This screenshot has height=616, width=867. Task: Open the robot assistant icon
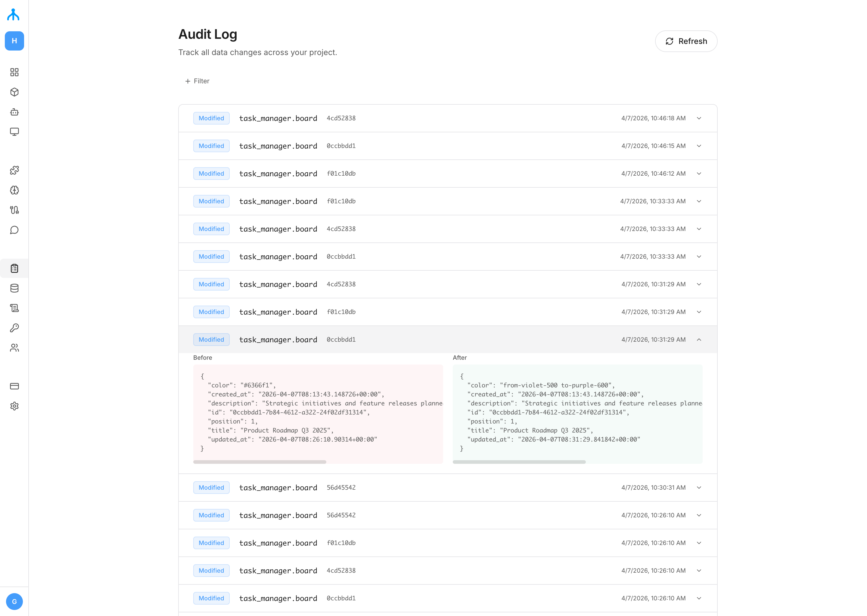[x=14, y=112]
